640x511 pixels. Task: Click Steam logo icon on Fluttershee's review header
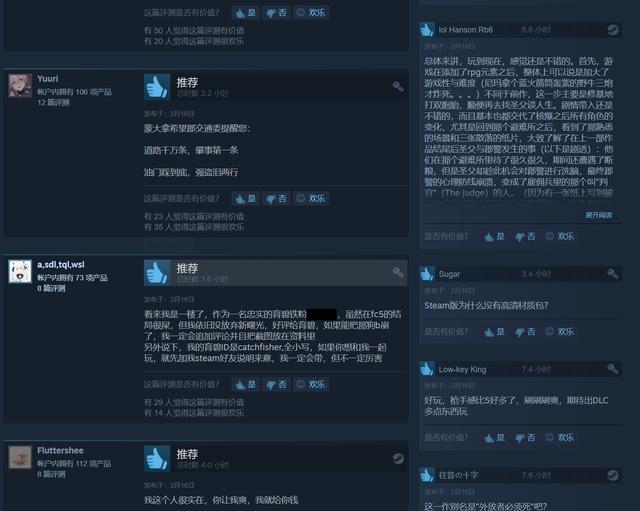398,458
